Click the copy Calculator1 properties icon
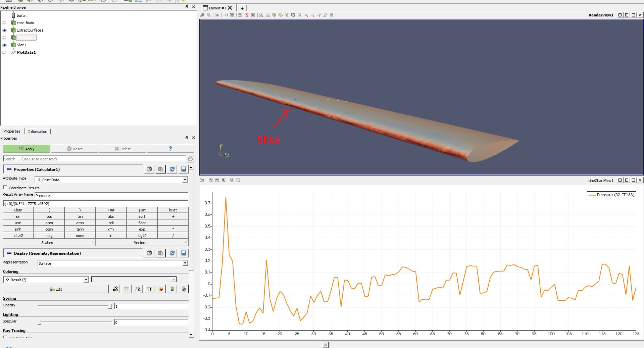 (x=149, y=169)
